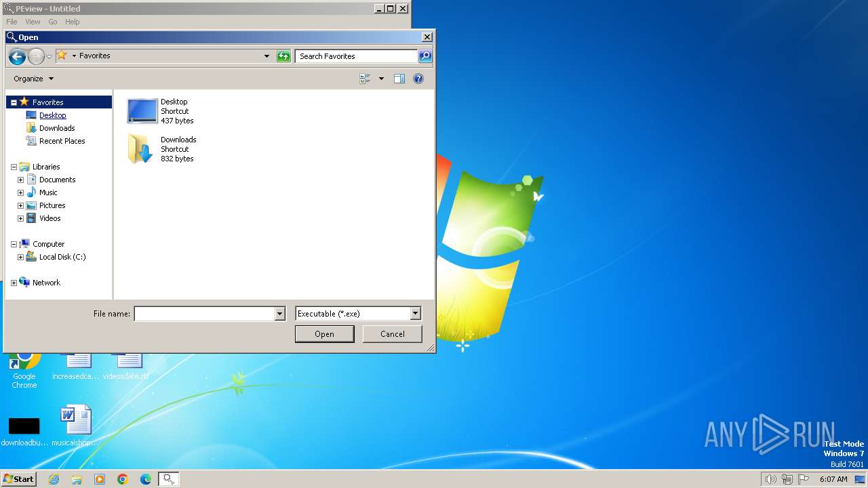Expand the address bar path dropdown
868x488 pixels.
(x=267, y=56)
